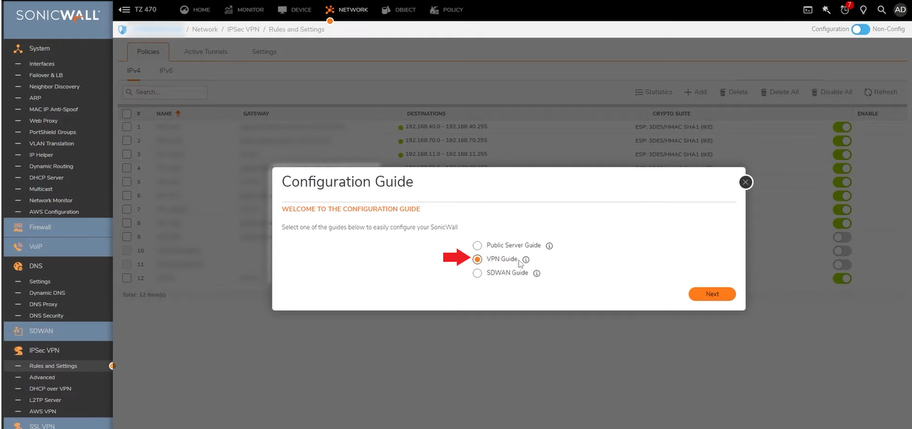Screen dimensions: 912x429
Task: Open info icon next to Public Server Guide
Action: click(x=549, y=246)
